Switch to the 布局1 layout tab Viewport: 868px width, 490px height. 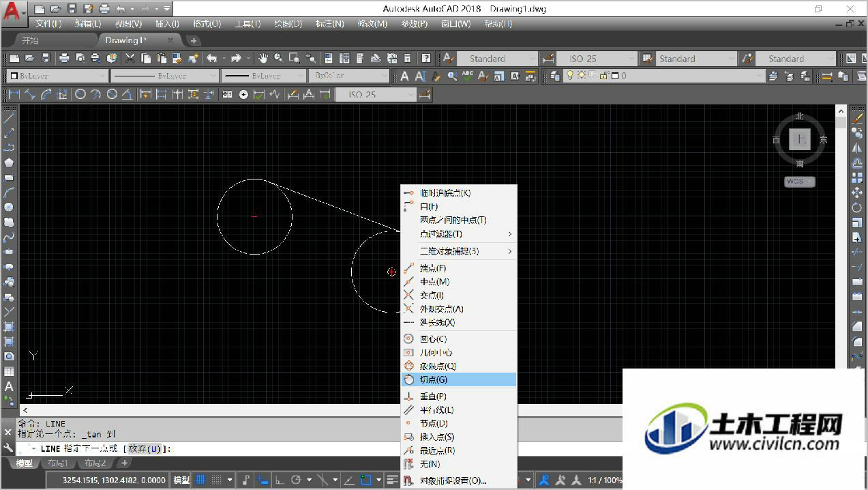point(57,463)
